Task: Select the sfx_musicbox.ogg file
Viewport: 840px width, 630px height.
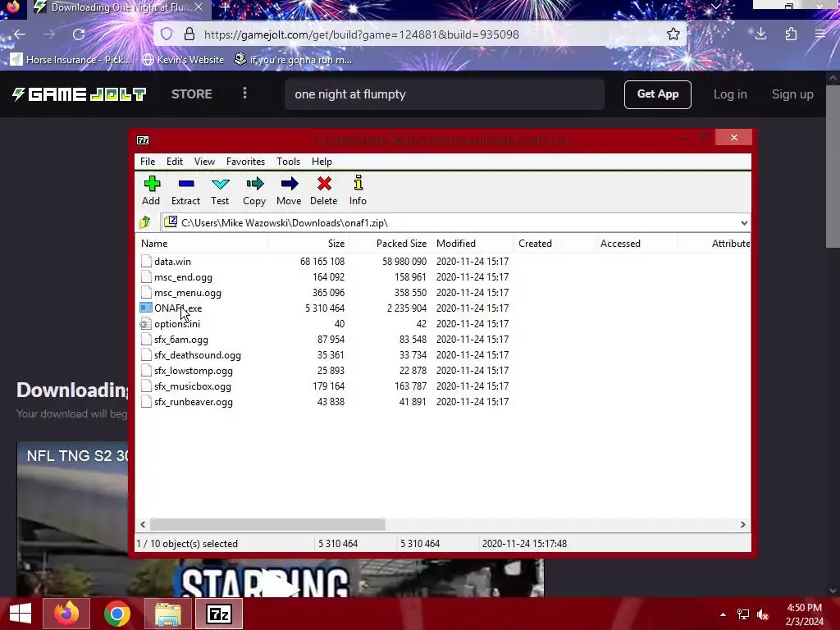Action: pyautogui.click(x=193, y=386)
